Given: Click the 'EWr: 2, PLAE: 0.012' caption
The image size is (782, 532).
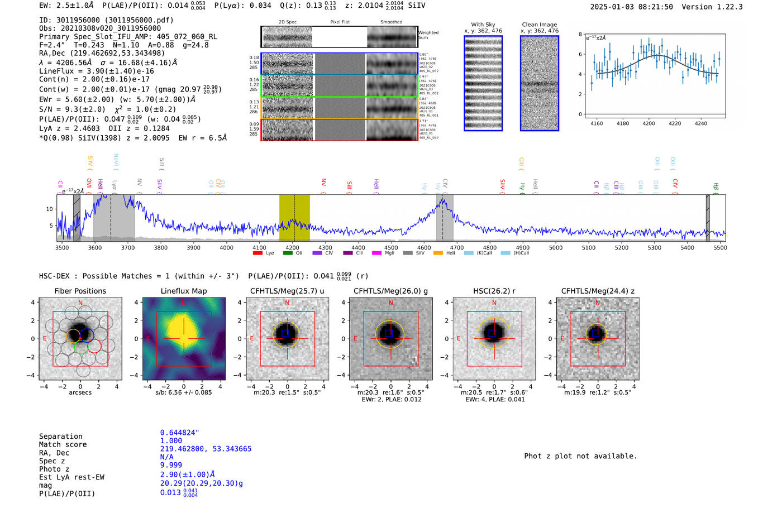Looking at the screenshot, I should tap(392, 400).
